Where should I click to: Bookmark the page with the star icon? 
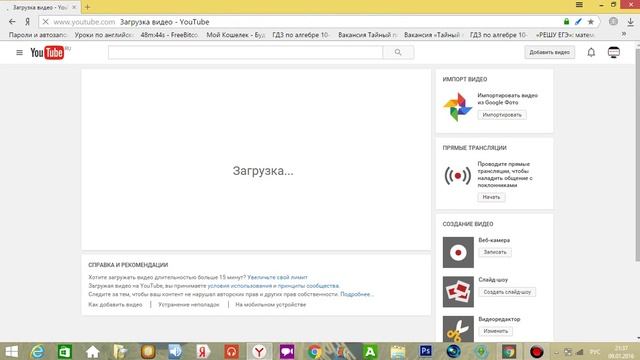tap(591, 22)
